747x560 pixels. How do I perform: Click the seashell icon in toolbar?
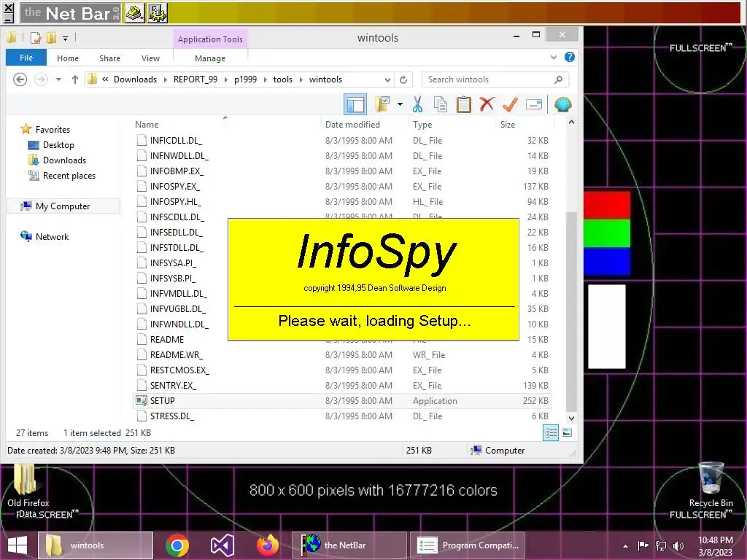coord(562,104)
